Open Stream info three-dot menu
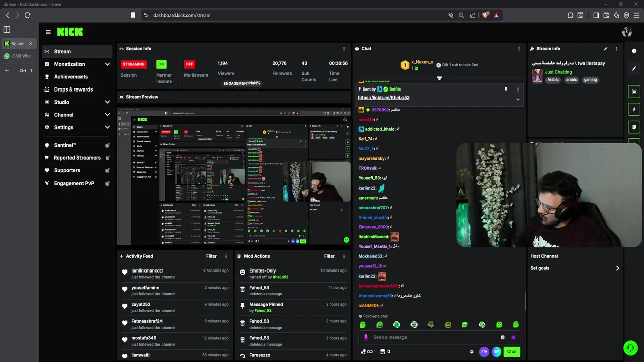The height and width of the screenshot is (362, 644). coord(616,49)
